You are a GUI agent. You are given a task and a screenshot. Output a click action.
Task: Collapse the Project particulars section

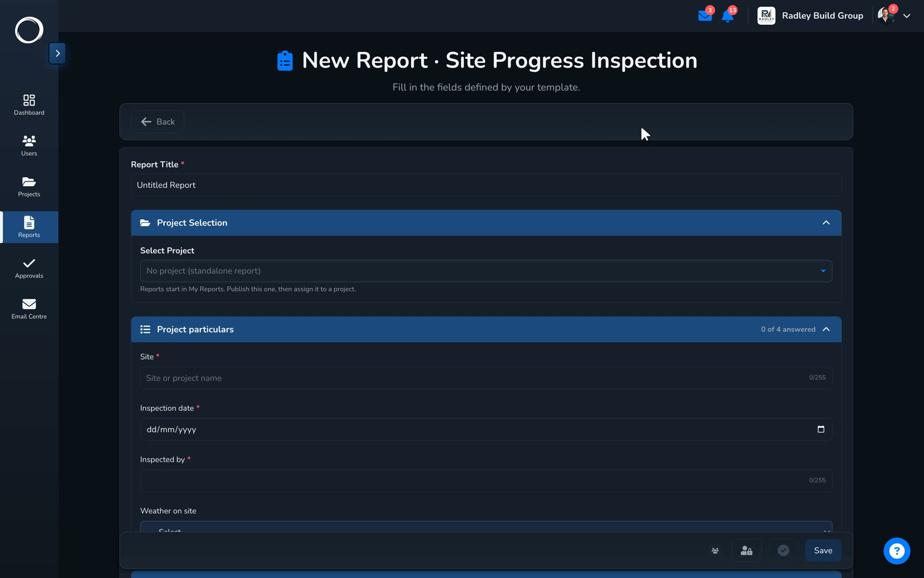point(826,329)
